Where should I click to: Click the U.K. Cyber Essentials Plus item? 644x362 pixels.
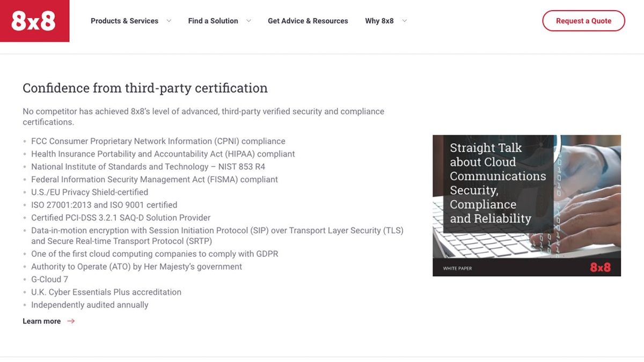[x=106, y=292]
